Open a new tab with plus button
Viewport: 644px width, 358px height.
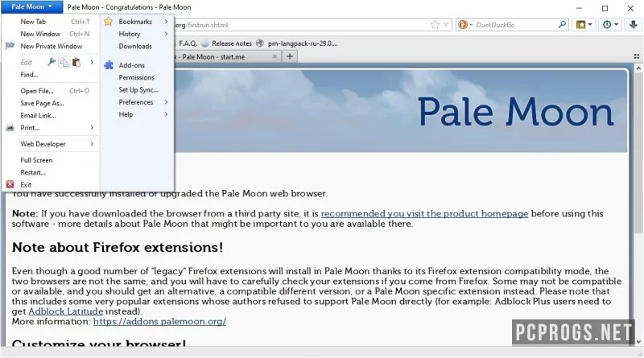pyautogui.click(x=290, y=56)
